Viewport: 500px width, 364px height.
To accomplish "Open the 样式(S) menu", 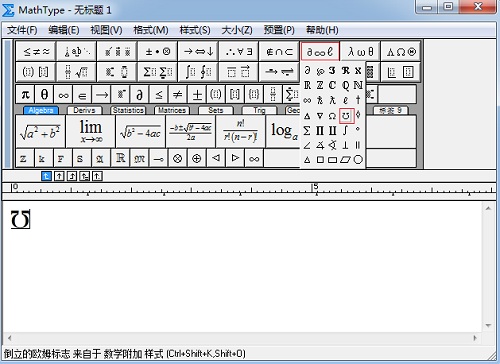I will 195,30.
